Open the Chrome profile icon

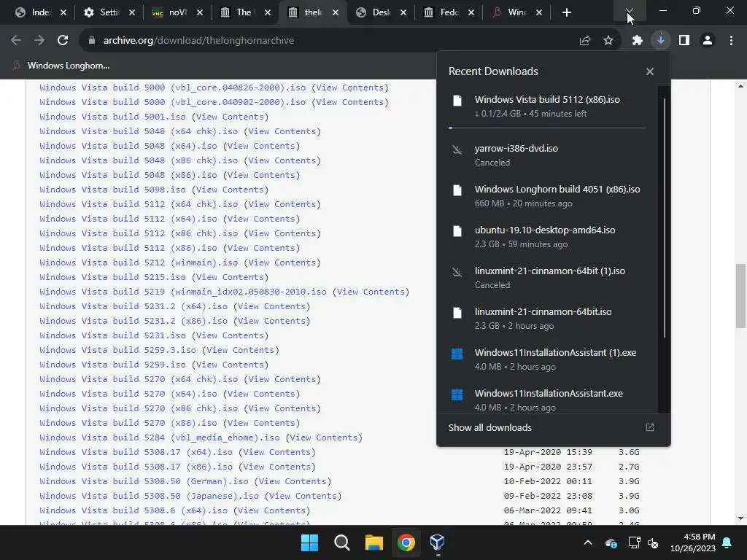point(708,41)
